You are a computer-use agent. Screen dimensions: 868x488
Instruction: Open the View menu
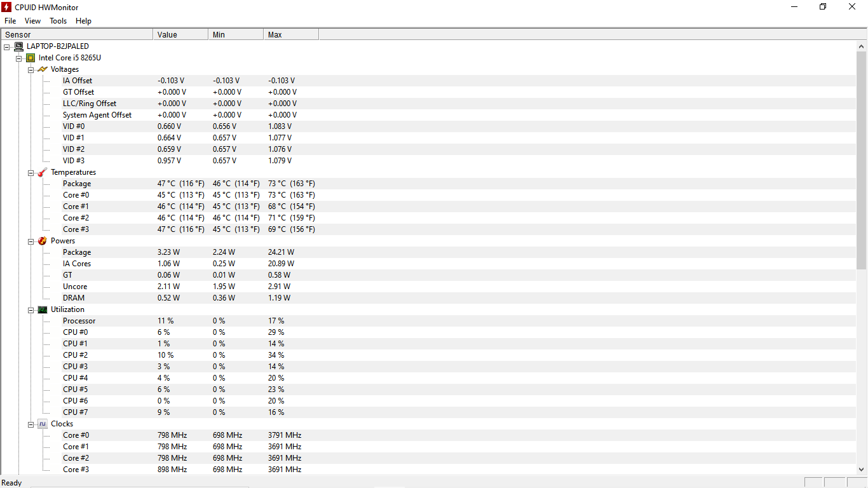32,21
